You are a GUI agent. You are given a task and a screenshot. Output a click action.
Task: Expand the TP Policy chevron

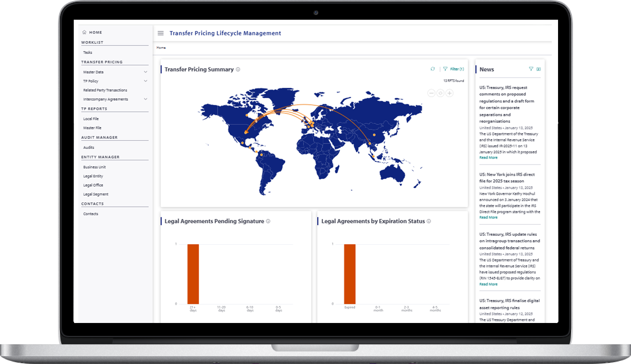pos(146,81)
